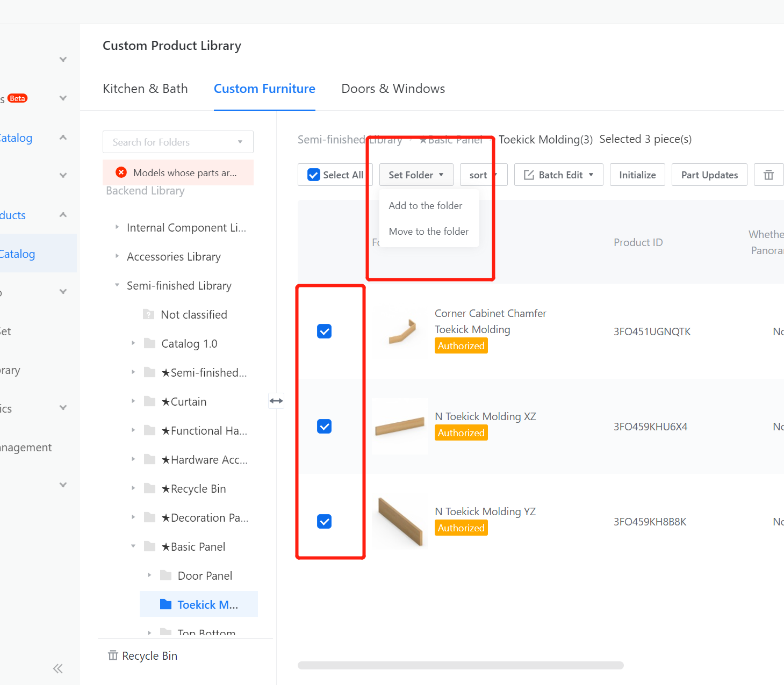784x685 pixels.
Task: Click the Door Panel folder icon
Action: 166,575
